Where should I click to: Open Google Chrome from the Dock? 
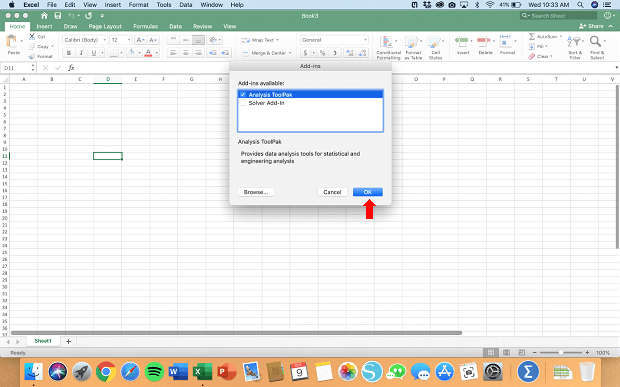click(x=106, y=372)
